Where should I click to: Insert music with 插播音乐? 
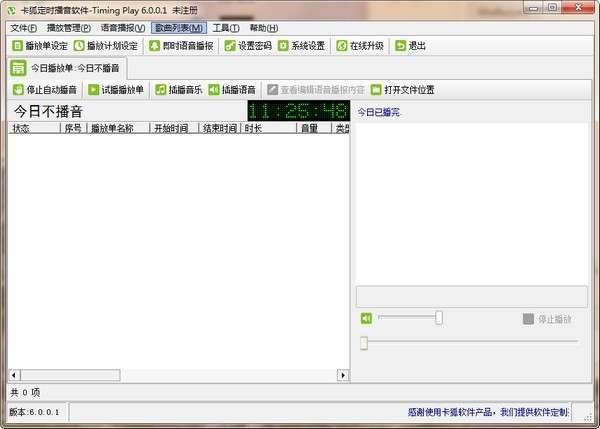[179, 90]
